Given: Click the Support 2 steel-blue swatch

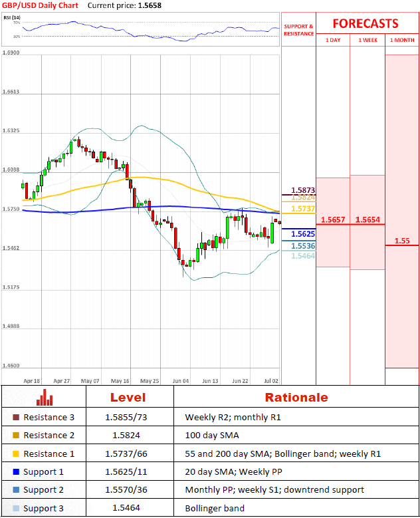Looking at the screenshot, I should (16, 489).
